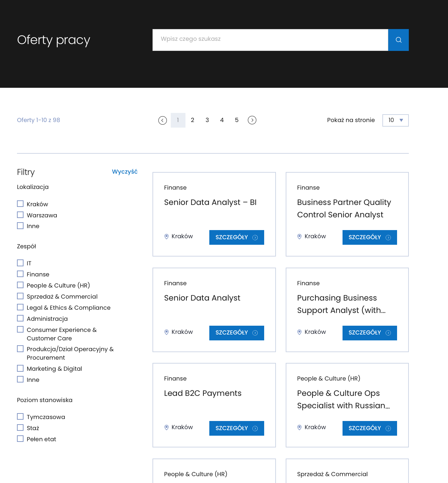448x483 pixels.
Task: Click the magnifying glass search icon
Action: [398, 40]
